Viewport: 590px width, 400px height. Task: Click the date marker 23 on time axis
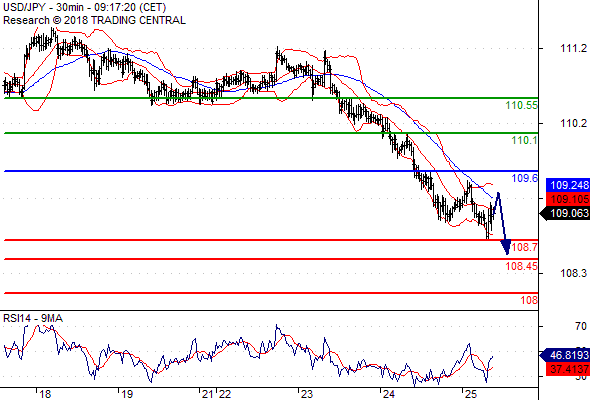tap(307, 394)
